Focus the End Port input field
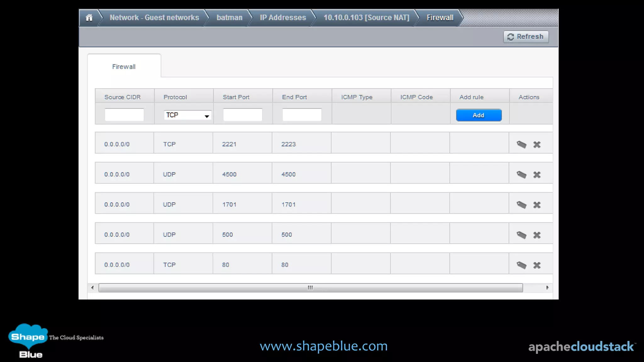The image size is (644, 362). tap(302, 115)
